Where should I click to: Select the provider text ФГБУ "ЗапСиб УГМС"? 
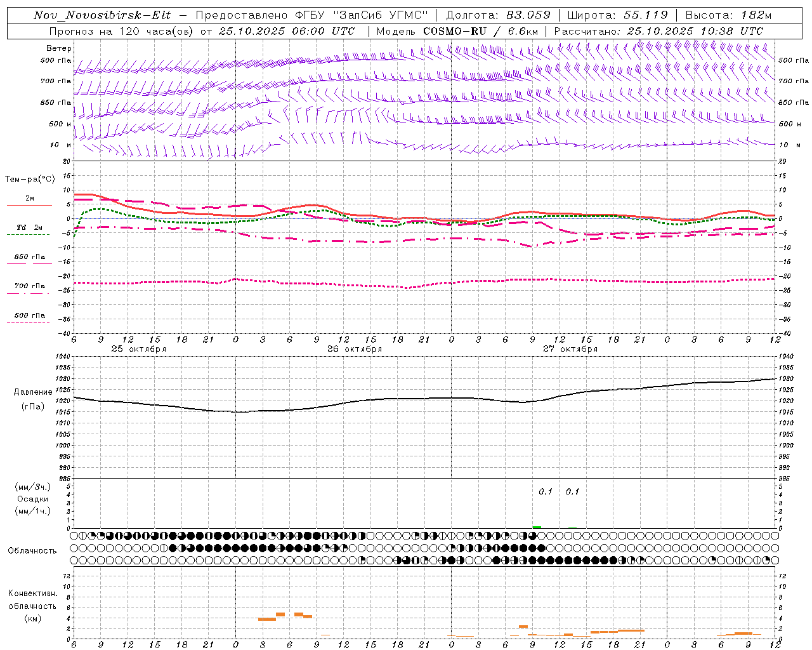[362, 15]
